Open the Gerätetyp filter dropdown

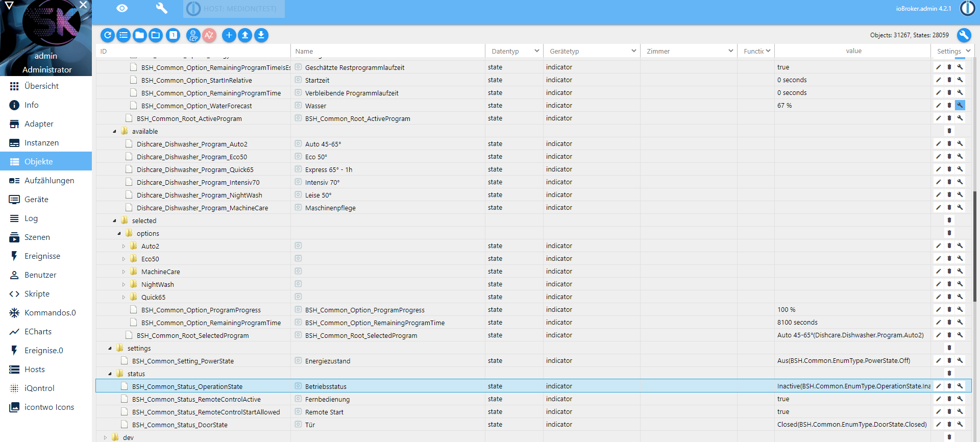coord(593,51)
